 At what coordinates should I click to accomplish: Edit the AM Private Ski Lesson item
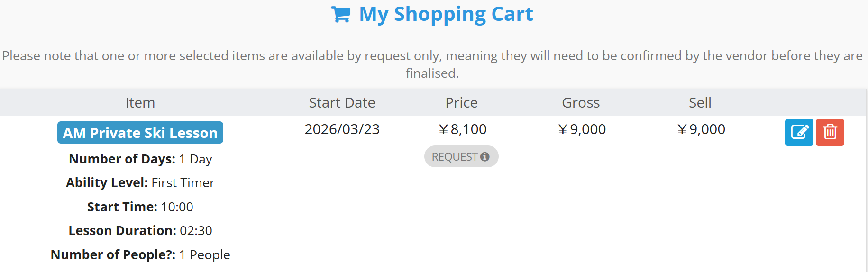click(x=799, y=132)
